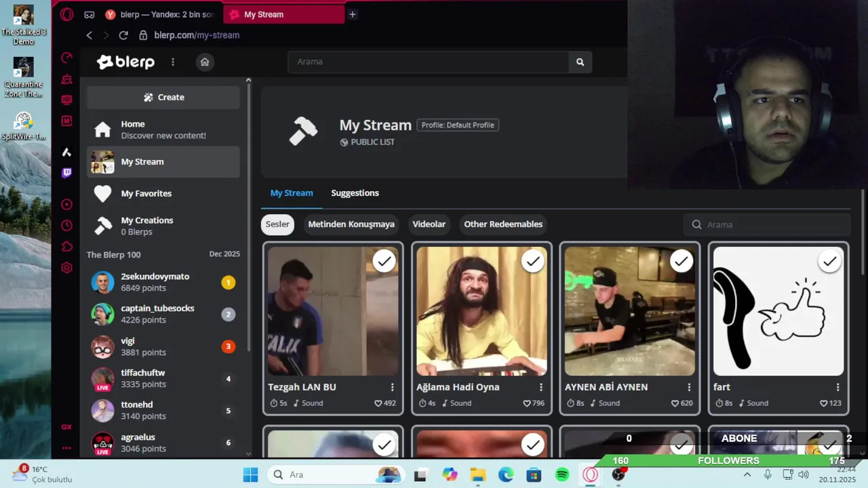Open a new browser tab with plus button
This screenshot has width=868, height=488.
coord(352,14)
